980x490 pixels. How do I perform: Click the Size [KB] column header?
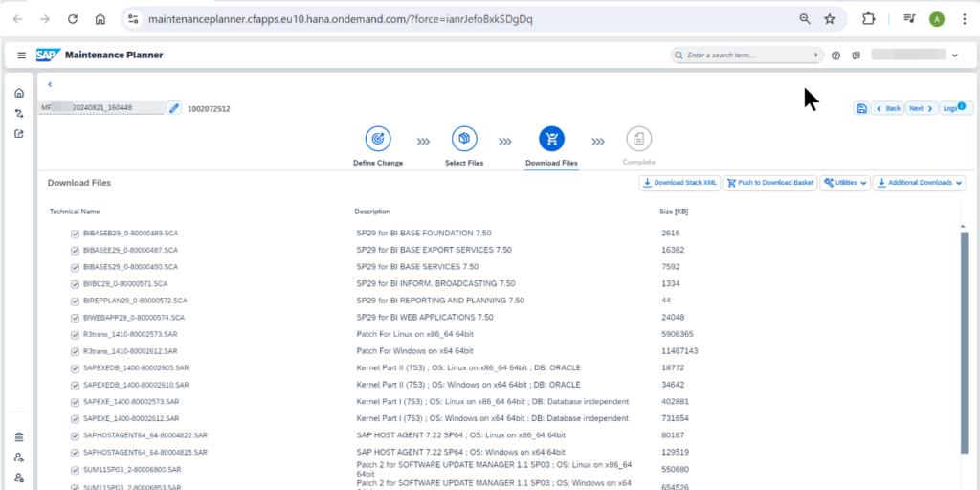[674, 212]
